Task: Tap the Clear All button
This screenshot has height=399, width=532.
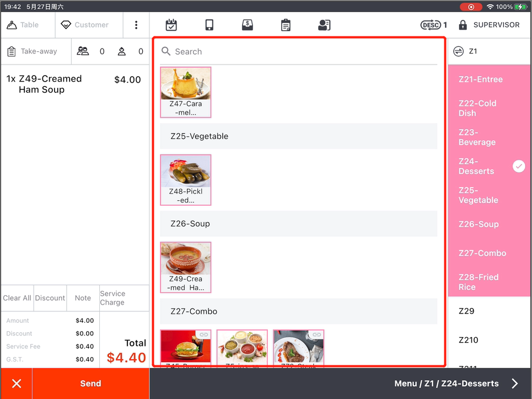Action: 17,298
